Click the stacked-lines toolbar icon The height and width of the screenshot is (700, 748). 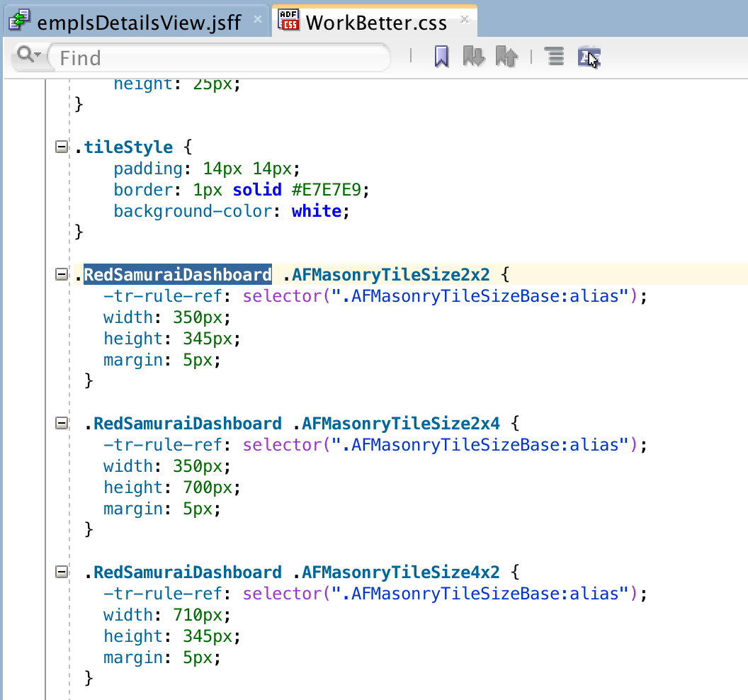(553, 57)
